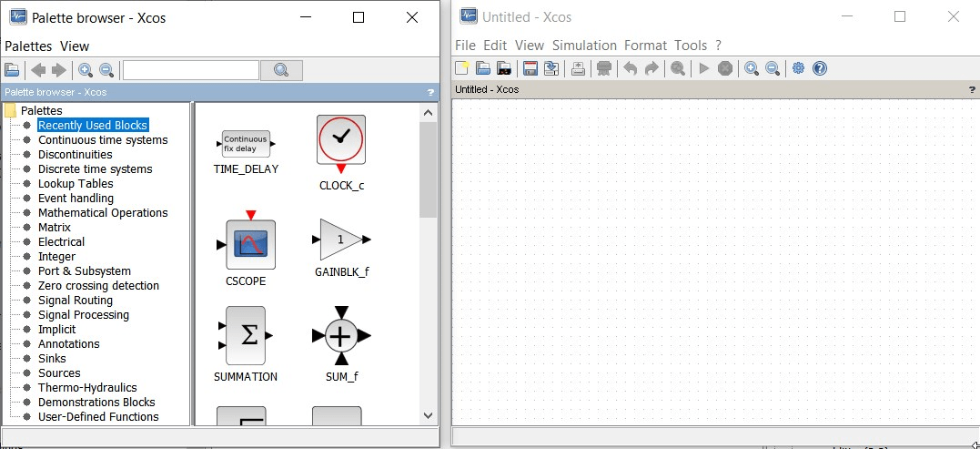The height and width of the screenshot is (449, 980).
Task: Select the Integer palette
Action: click(57, 257)
